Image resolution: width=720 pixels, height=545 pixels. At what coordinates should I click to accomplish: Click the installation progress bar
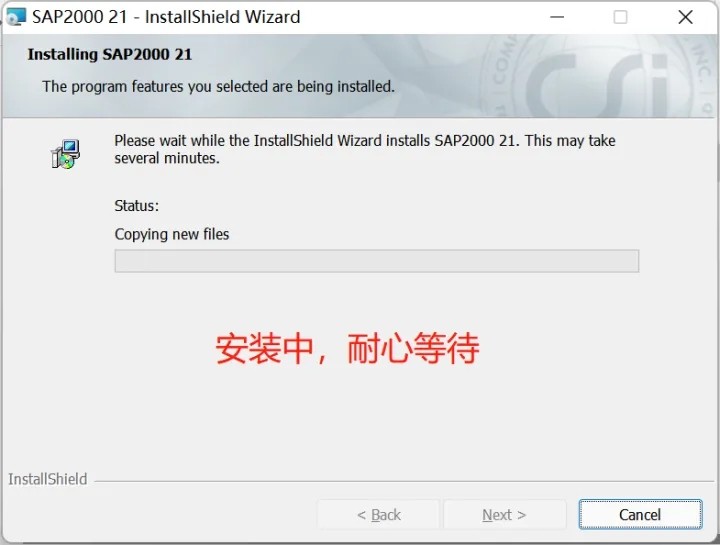point(377,261)
